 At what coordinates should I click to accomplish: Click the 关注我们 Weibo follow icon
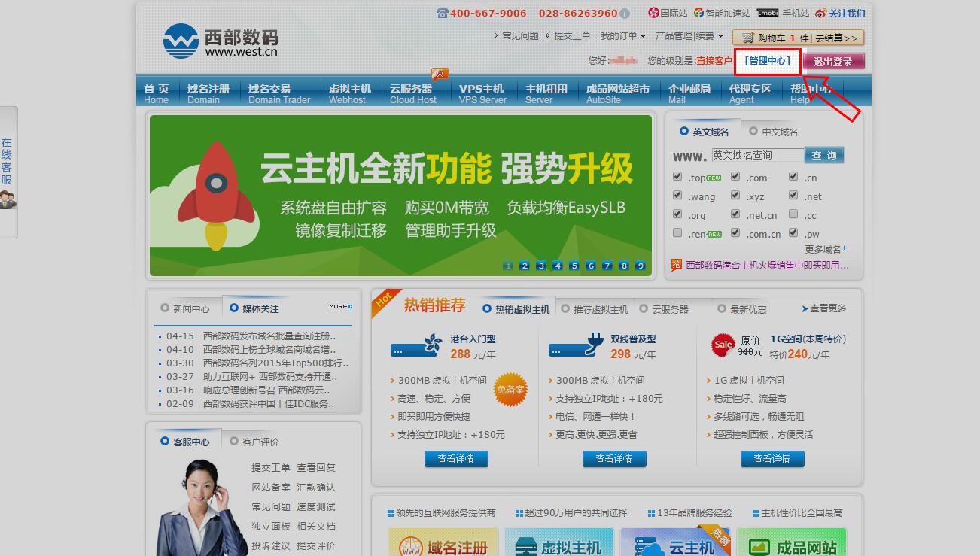click(821, 13)
